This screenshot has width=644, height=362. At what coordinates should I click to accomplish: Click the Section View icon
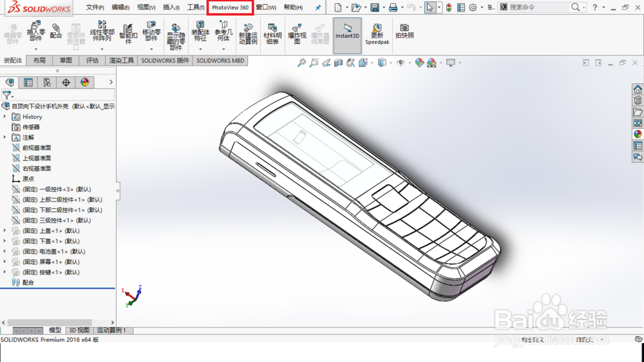[339, 63]
